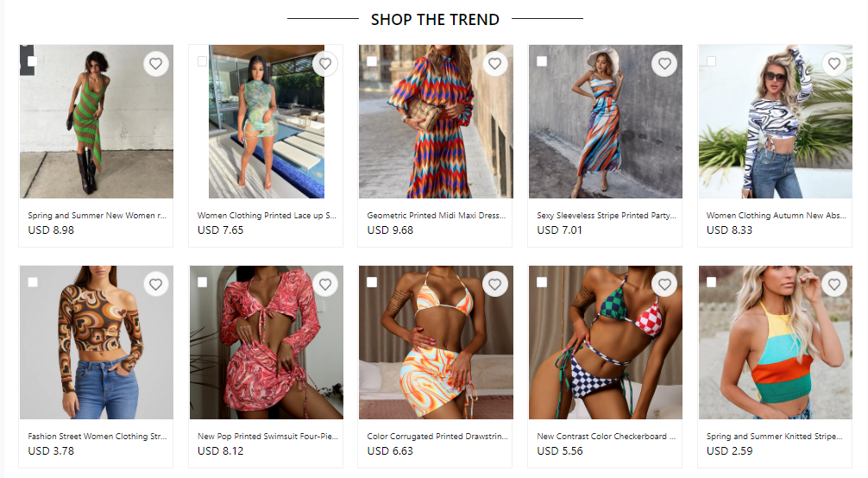Toggle checkbox on Checkerboard bikini product
Viewport: 868px width, 478px height.
click(542, 282)
